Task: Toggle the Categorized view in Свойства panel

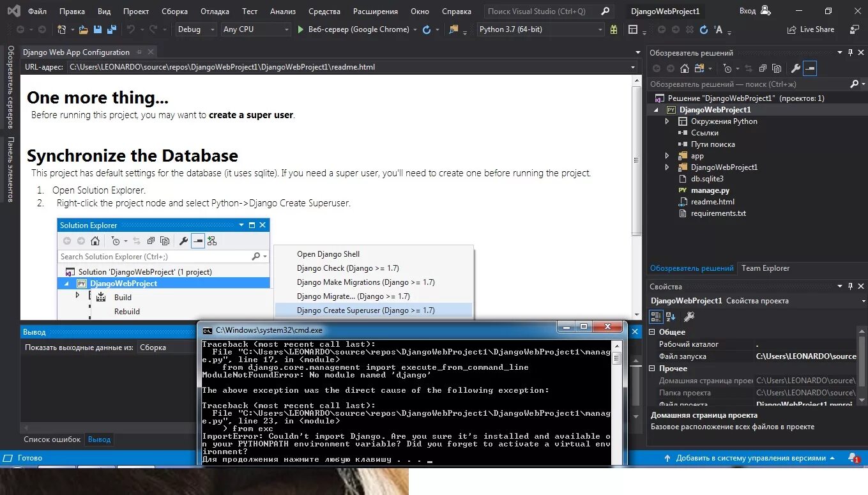Action: coord(656,316)
